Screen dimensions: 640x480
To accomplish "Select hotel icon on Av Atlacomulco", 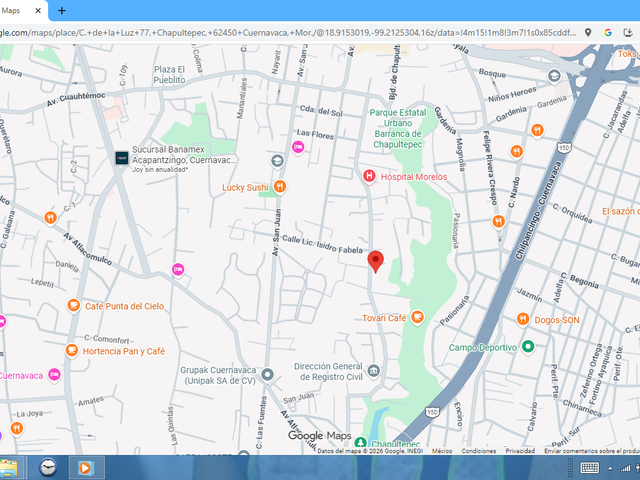I will click(178, 269).
